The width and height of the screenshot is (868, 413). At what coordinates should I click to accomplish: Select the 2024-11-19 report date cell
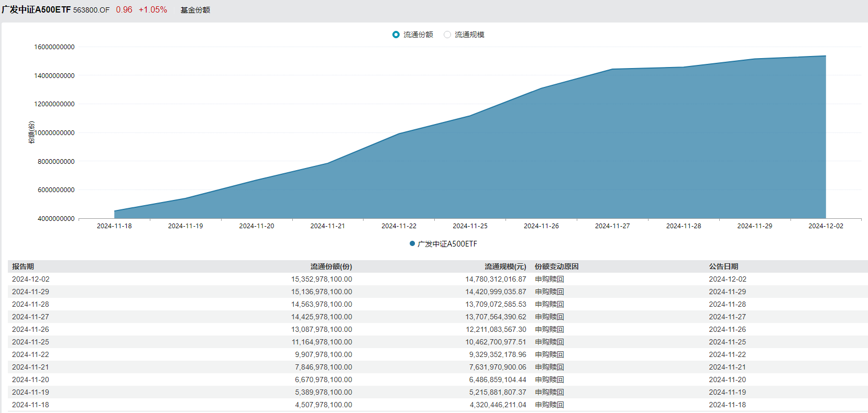(31, 392)
